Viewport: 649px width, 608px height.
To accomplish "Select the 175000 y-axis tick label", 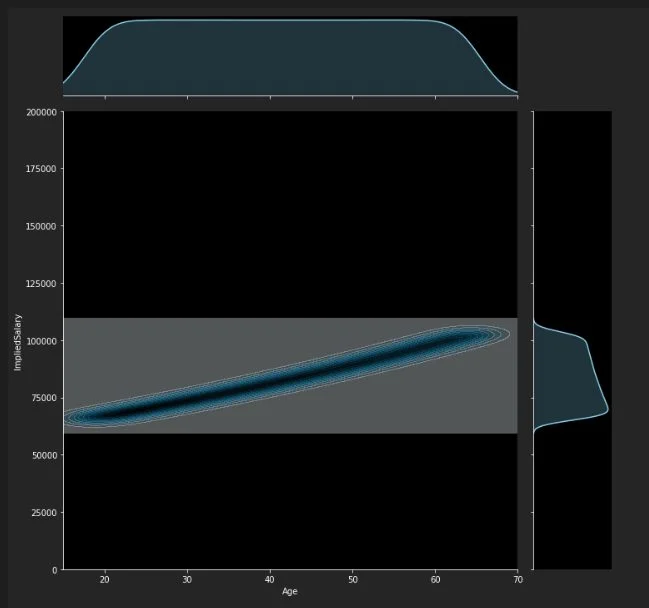I will click(x=41, y=169).
